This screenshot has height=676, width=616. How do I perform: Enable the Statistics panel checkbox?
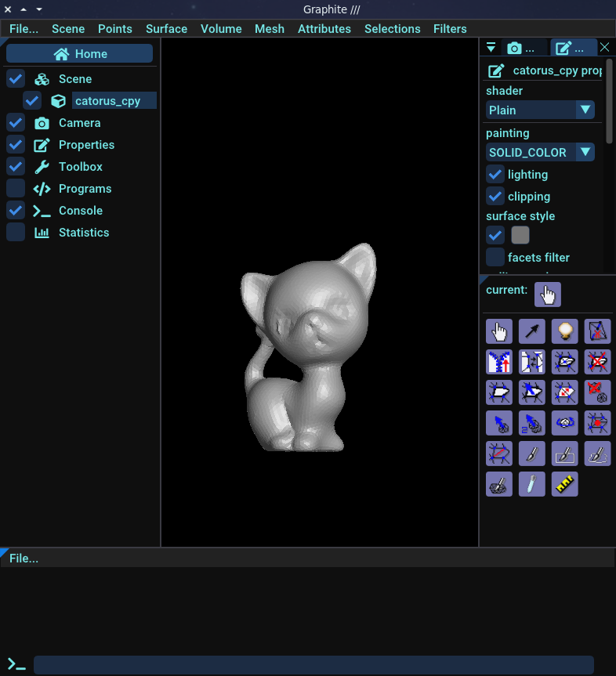click(16, 233)
